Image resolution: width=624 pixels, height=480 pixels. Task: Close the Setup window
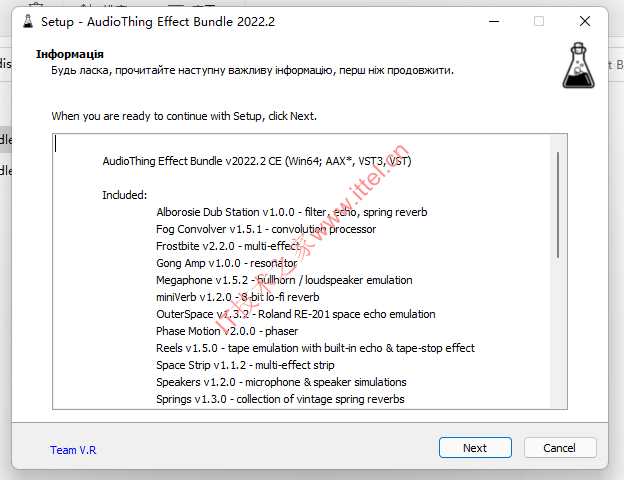585,21
